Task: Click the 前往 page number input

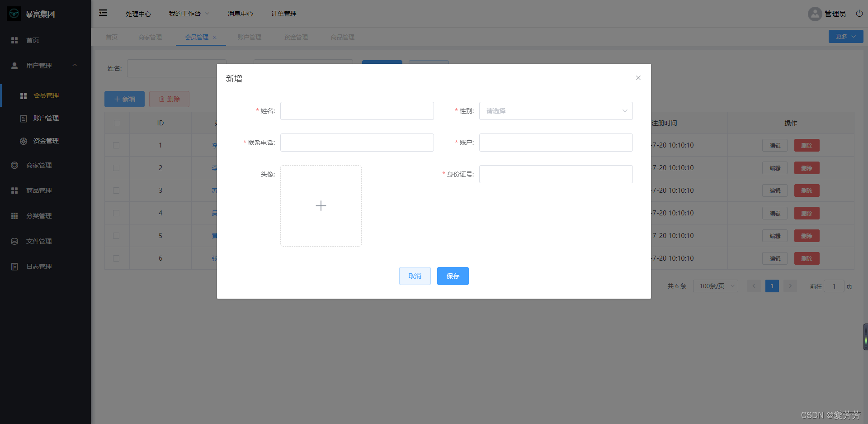Action: (834, 286)
